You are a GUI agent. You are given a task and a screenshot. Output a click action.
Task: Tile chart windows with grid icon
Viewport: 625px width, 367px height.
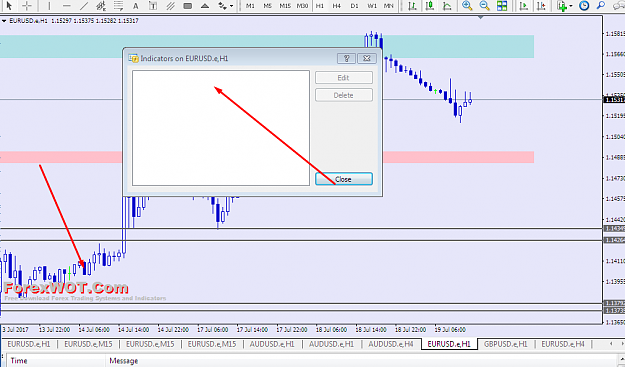coord(502,6)
